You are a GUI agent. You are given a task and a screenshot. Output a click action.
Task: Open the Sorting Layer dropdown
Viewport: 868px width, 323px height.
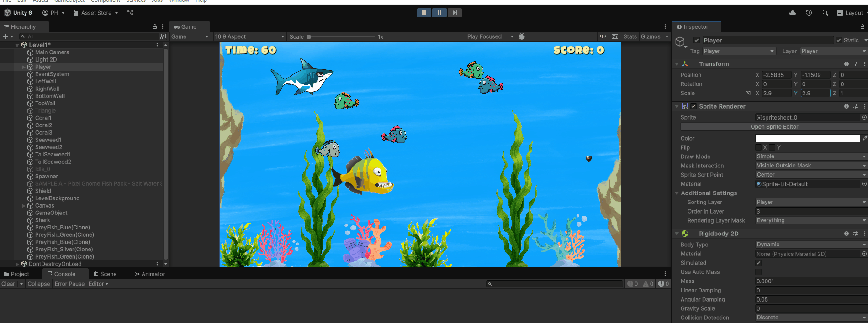(811, 202)
